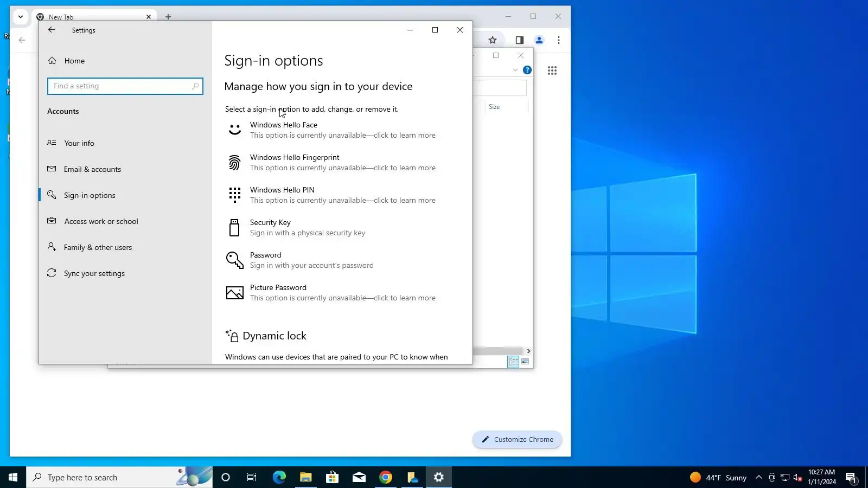Open Chrome three-dot menu
Image resolution: width=868 pixels, height=488 pixels.
click(x=559, y=40)
